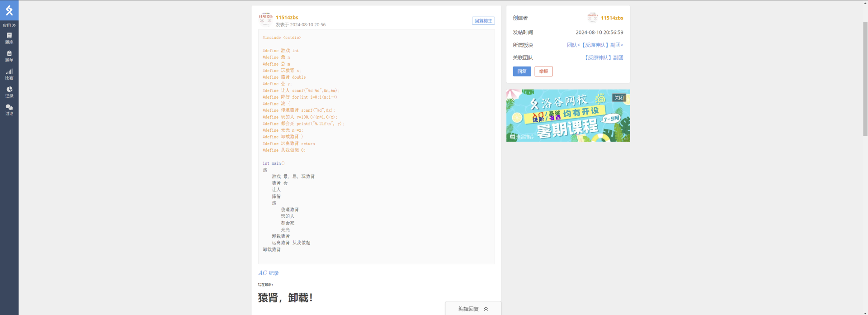The width and height of the screenshot is (868, 315).
Task: Expand the 应用 sidebar menu
Action: pyautogui.click(x=9, y=25)
